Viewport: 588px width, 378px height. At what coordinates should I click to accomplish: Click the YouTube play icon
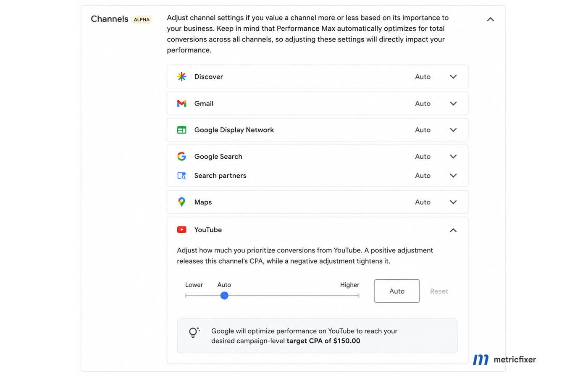pyautogui.click(x=182, y=230)
